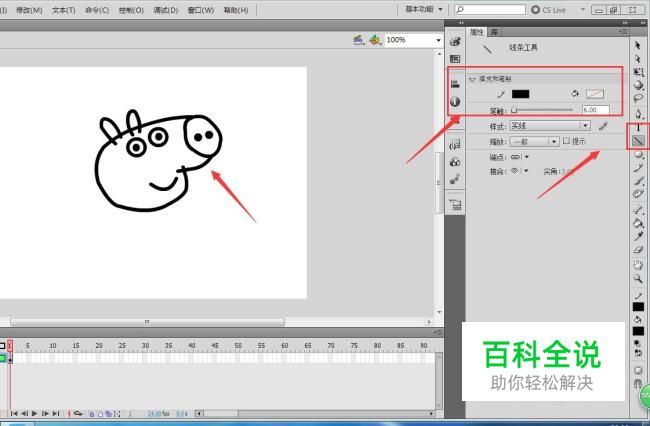This screenshot has width=650, height=426.
Task: Select the Brush tool
Action: click(638, 181)
